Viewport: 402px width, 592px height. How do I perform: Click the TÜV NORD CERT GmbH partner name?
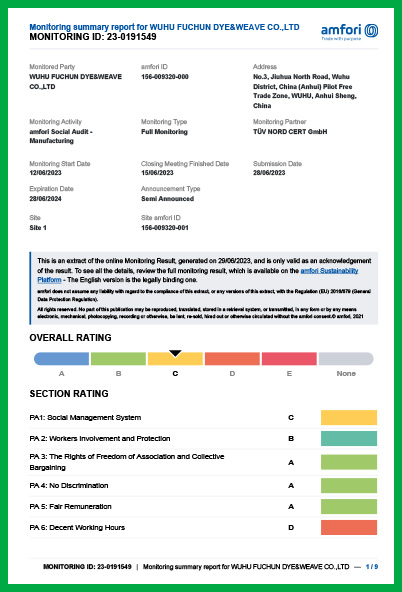290,132
